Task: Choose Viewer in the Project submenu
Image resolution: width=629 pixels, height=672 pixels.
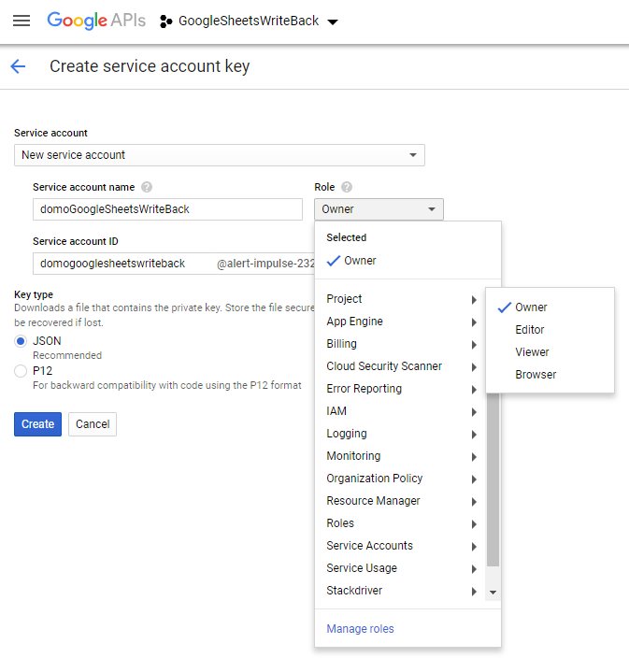Action: tap(550, 351)
